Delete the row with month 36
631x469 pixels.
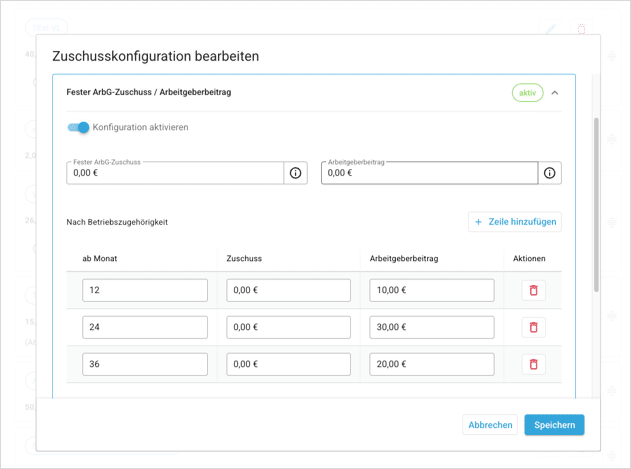point(533,364)
